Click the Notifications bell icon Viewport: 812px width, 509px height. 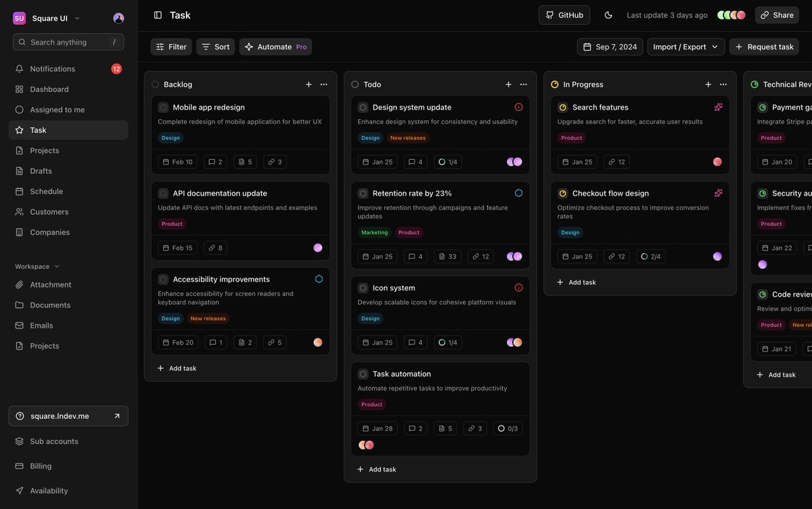[x=19, y=68]
